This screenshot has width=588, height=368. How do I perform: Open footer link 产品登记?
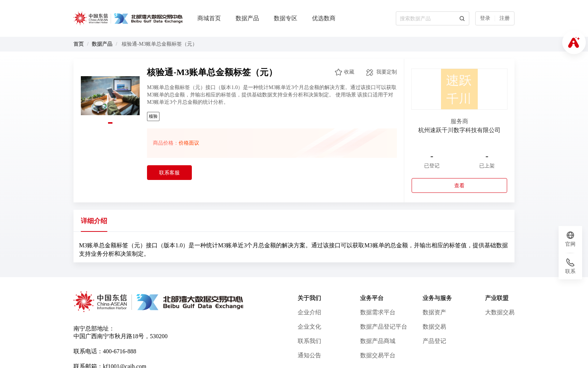pyautogui.click(x=434, y=341)
